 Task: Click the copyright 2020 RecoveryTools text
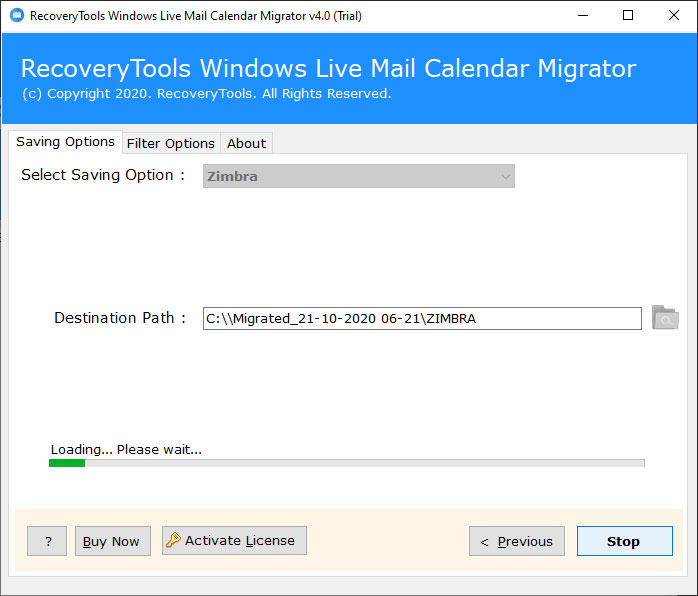[x=207, y=94]
